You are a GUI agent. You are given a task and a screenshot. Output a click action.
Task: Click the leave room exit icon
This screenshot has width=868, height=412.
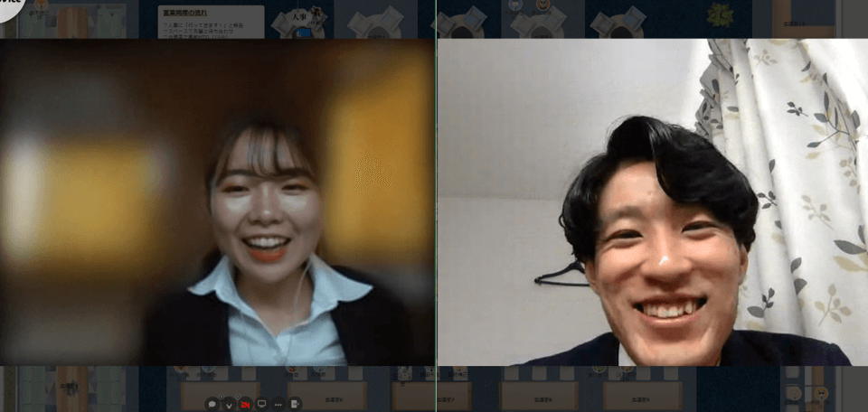[295, 403]
